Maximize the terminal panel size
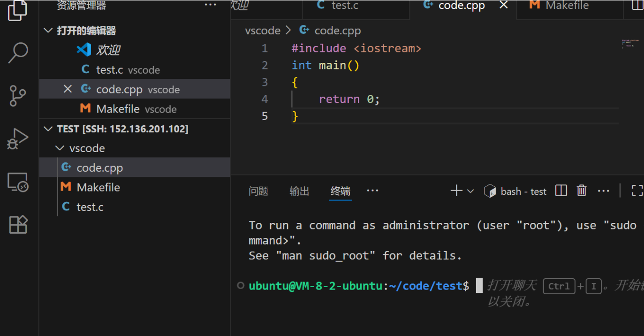 (637, 191)
